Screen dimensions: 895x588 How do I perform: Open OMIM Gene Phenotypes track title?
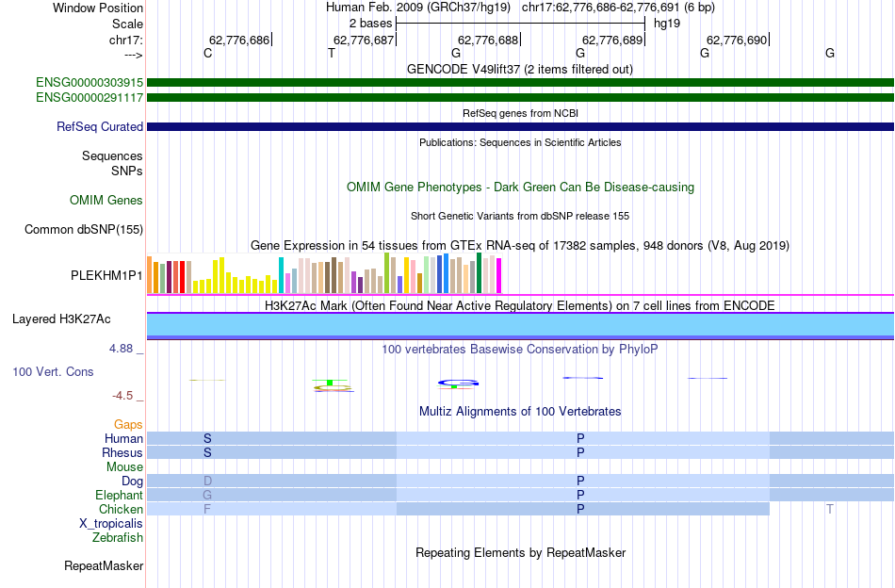coord(520,188)
